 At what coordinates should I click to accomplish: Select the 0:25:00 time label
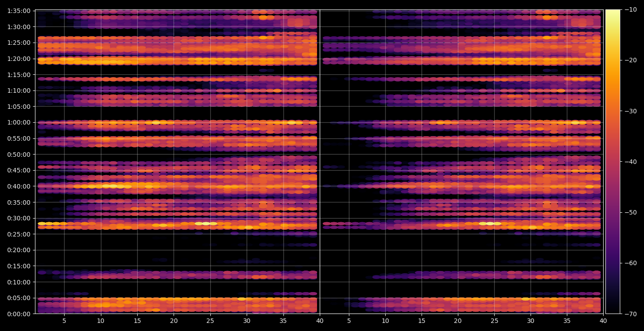click(x=19, y=234)
